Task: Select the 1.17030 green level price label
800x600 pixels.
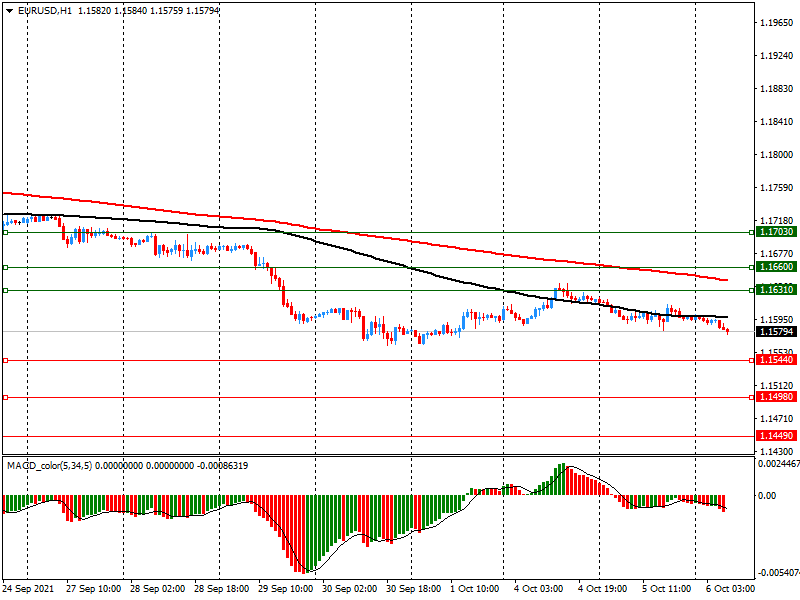Action: (776, 232)
